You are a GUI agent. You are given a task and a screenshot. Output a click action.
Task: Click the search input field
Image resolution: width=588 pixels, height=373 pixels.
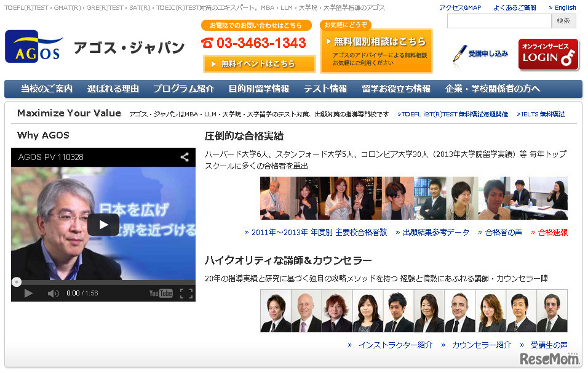point(499,21)
